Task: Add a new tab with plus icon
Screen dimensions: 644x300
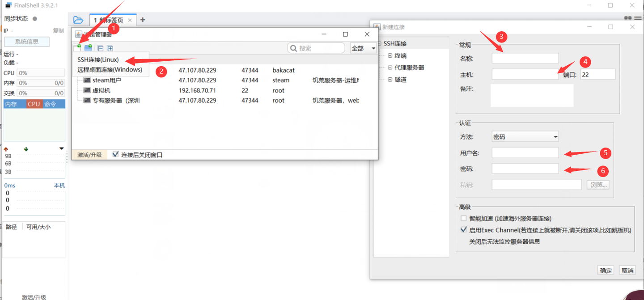Action: tap(143, 20)
